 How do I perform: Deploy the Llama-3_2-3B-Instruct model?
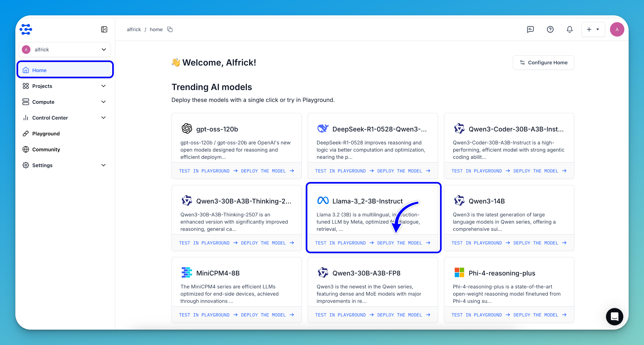[x=404, y=243]
